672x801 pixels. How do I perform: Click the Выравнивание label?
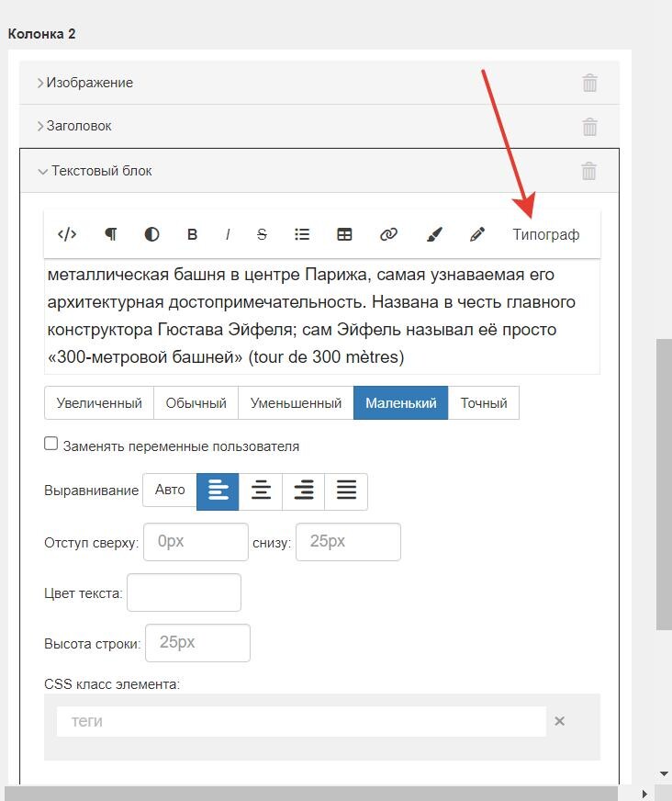92,491
